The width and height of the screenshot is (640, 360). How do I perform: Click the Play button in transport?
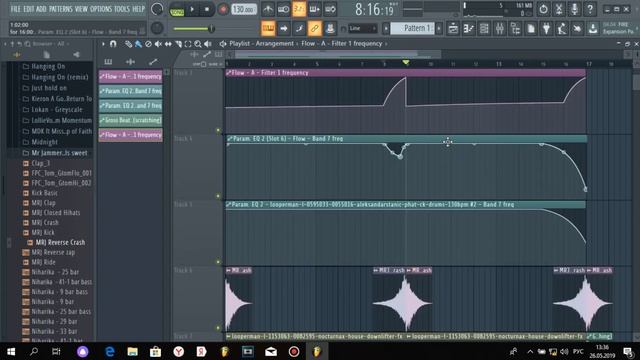192,9
